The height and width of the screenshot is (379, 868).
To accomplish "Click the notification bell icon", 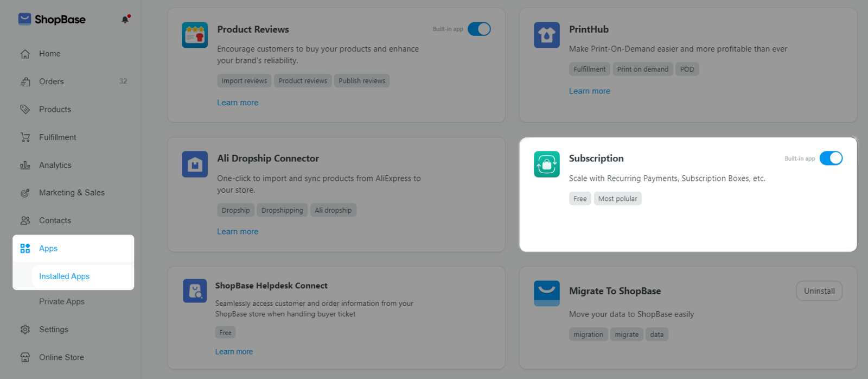I will point(125,20).
